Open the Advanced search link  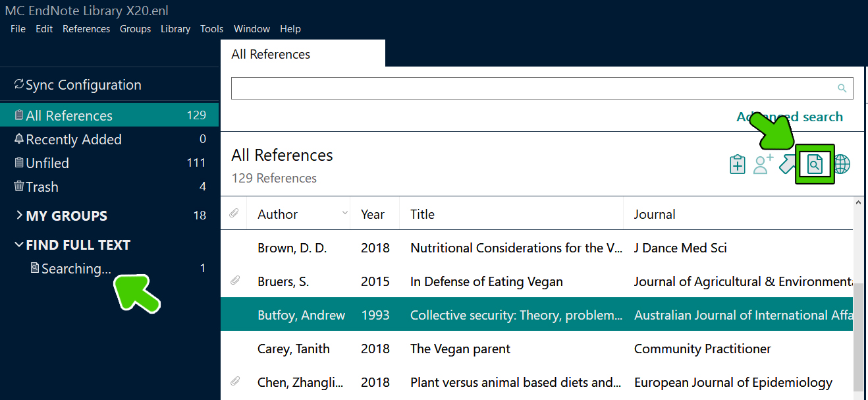point(790,117)
